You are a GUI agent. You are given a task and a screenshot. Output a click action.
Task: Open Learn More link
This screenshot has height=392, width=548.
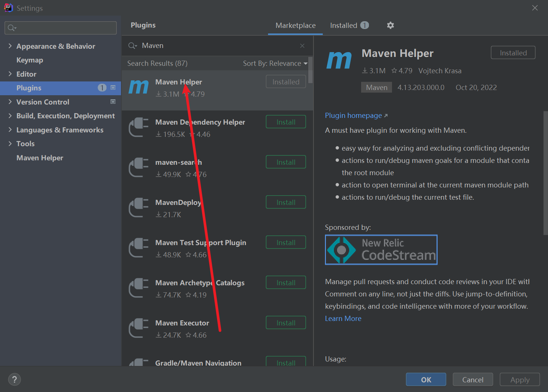pyautogui.click(x=343, y=318)
